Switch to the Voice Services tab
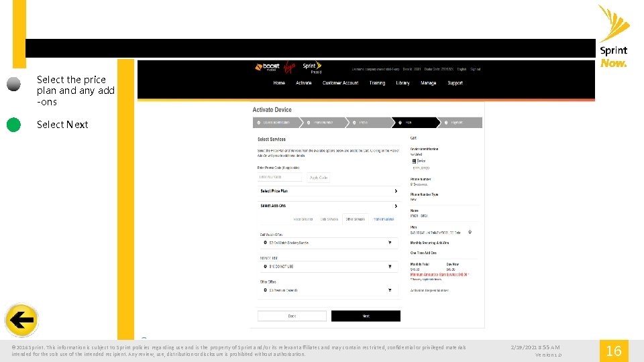Screen dimensions: 644x362 (303, 219)
